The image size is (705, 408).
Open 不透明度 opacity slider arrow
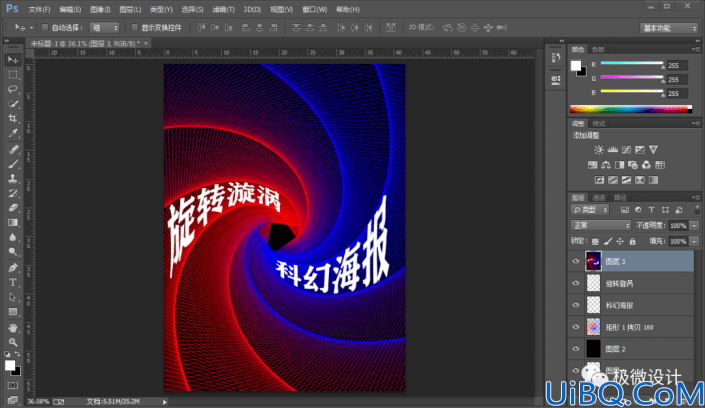tap(695, 225)
